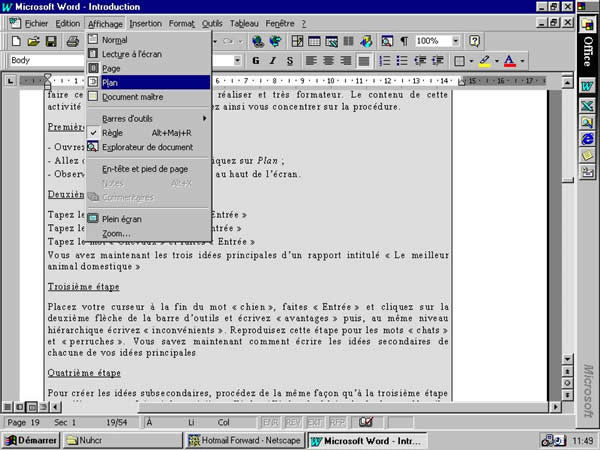Click Démarrer start button
The width and height of the screenshot is (600, 450).
(31, 440)
